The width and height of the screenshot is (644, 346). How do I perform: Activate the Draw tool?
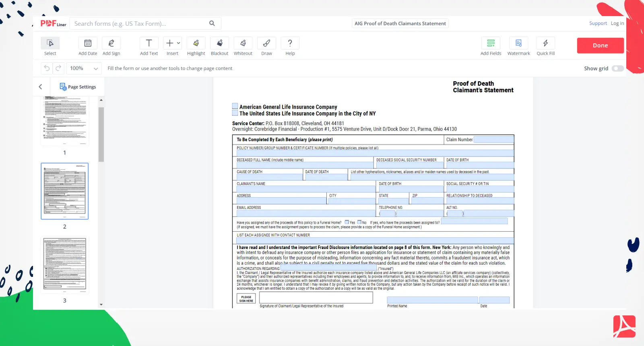tap(266, 47)
